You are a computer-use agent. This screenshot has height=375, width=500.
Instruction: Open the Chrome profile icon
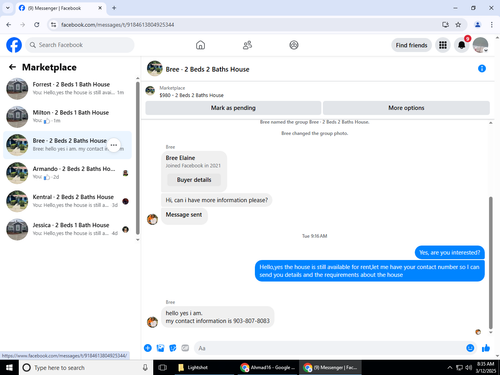[477, 25]
